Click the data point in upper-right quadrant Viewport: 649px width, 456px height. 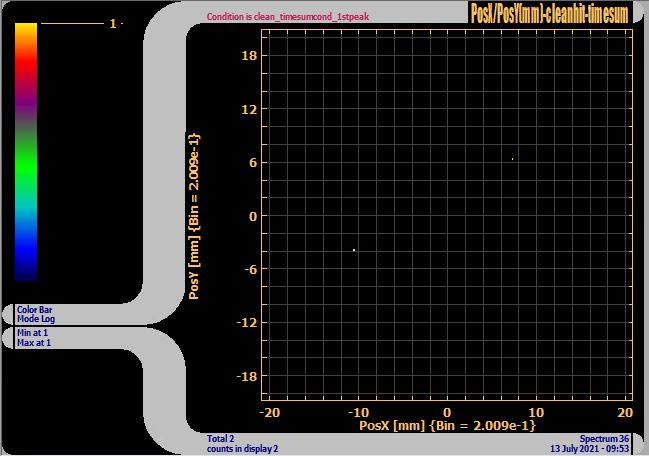512,159
